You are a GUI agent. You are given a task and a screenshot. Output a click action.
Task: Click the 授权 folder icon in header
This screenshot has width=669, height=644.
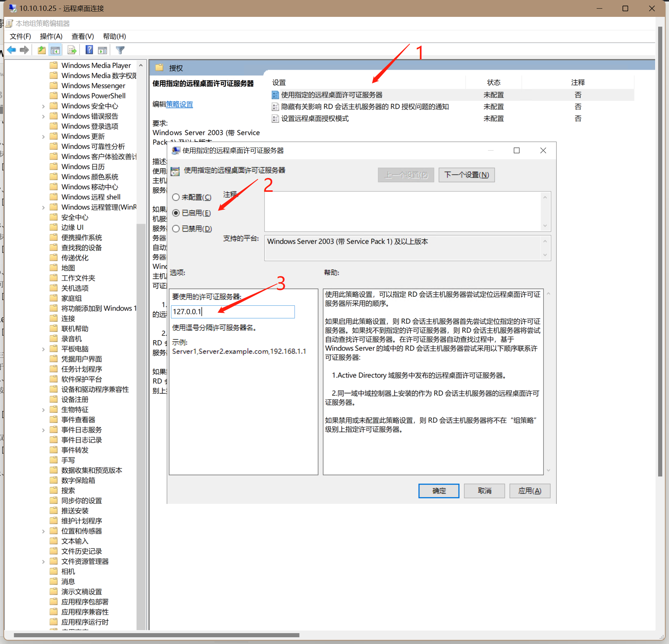160,68
